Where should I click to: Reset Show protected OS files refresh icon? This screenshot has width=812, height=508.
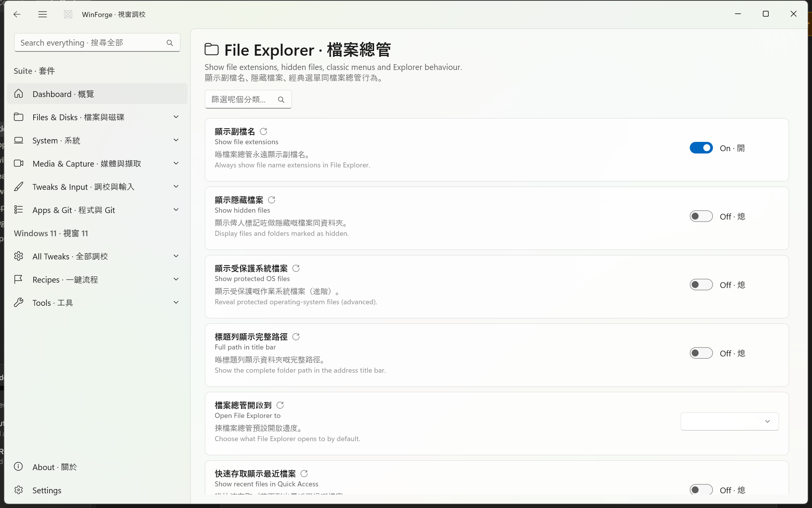point(296,268)
